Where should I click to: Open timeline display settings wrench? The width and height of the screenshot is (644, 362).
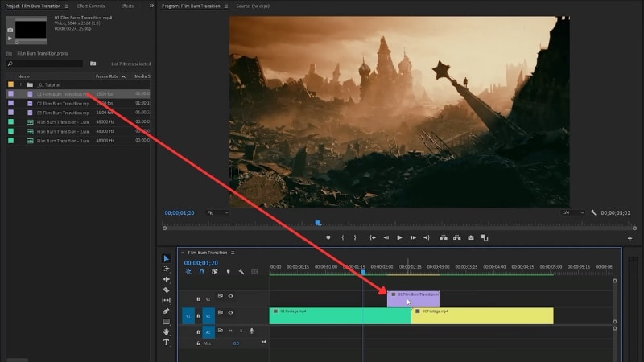coord(242,272)
